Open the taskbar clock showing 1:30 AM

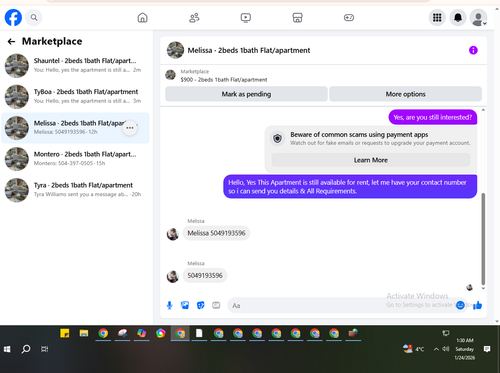tap(465, 349)
